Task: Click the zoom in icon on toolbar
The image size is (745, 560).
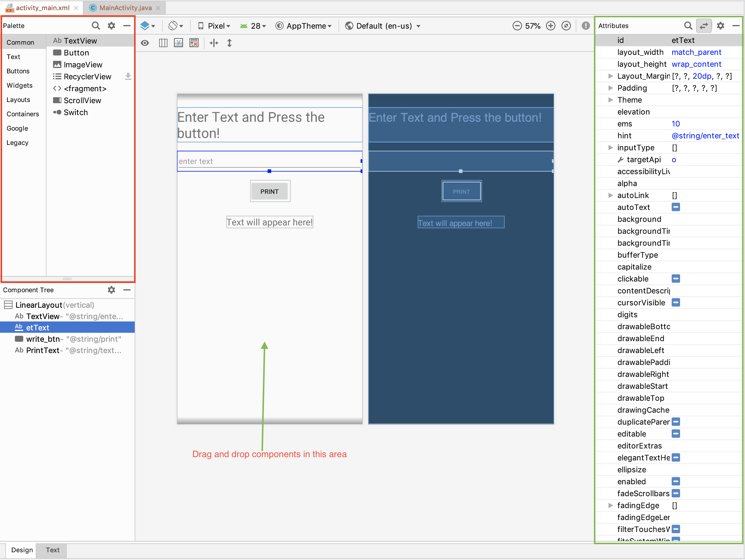Action: point(550,26)
